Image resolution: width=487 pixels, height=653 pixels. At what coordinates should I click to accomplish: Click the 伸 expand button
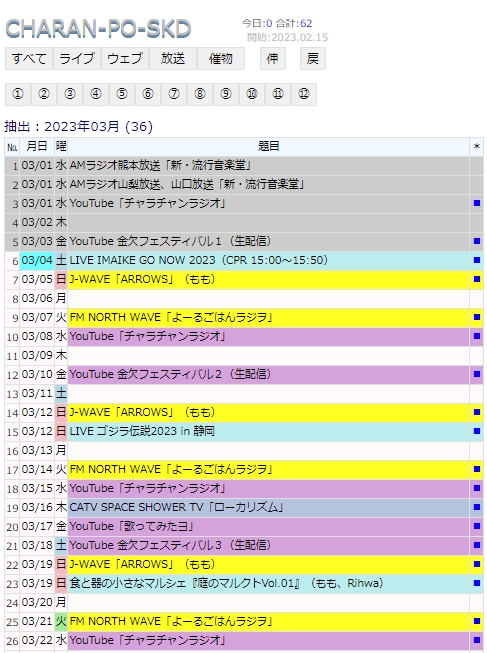(x=272, y=58)
